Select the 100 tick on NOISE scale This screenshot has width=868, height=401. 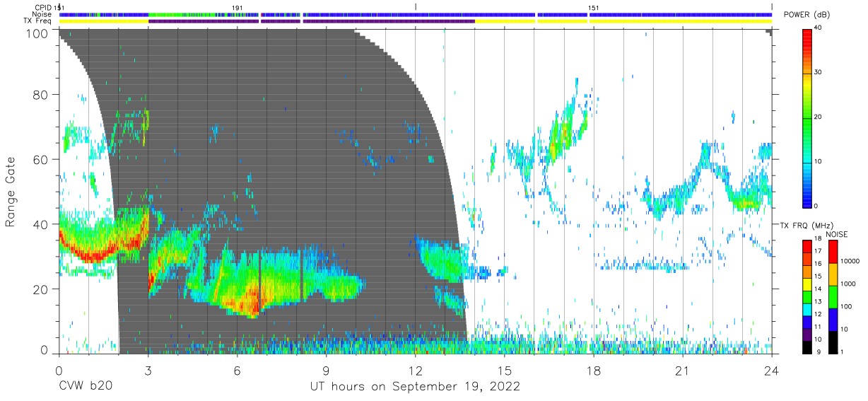point(845,307)
